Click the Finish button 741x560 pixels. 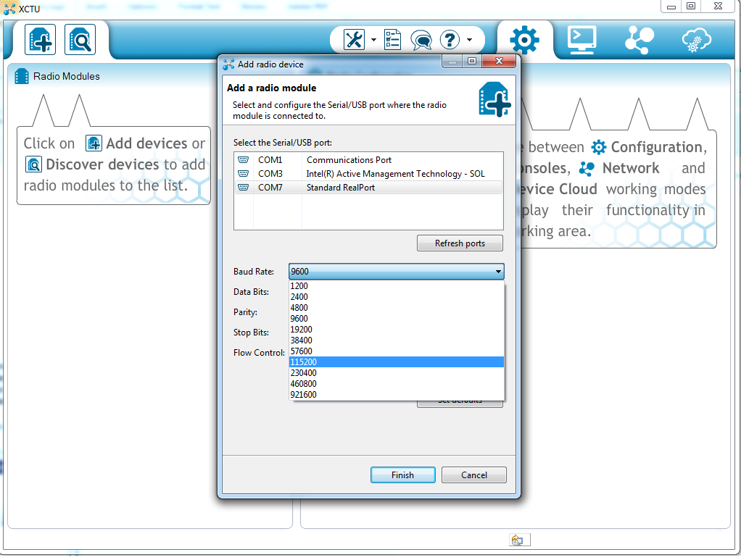[x=402, y=475]
